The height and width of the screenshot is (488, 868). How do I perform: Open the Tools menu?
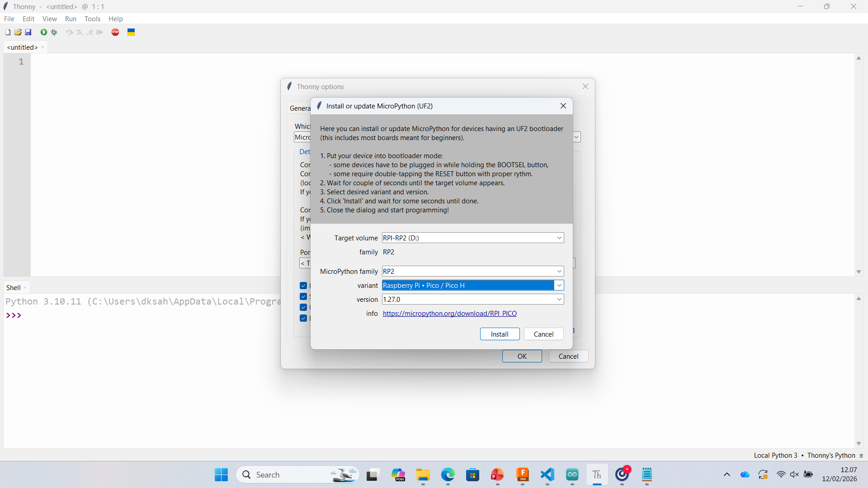point(92,19)
